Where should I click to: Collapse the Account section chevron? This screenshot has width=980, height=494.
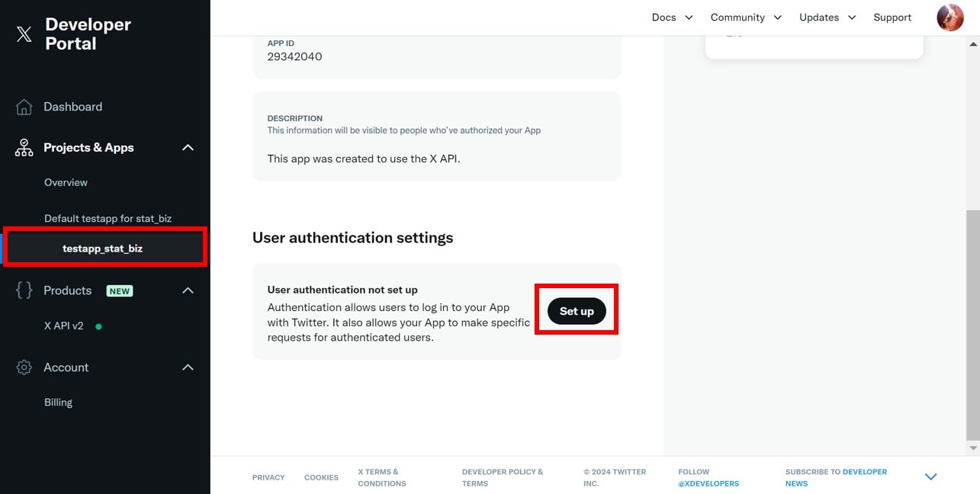point(188,367)
